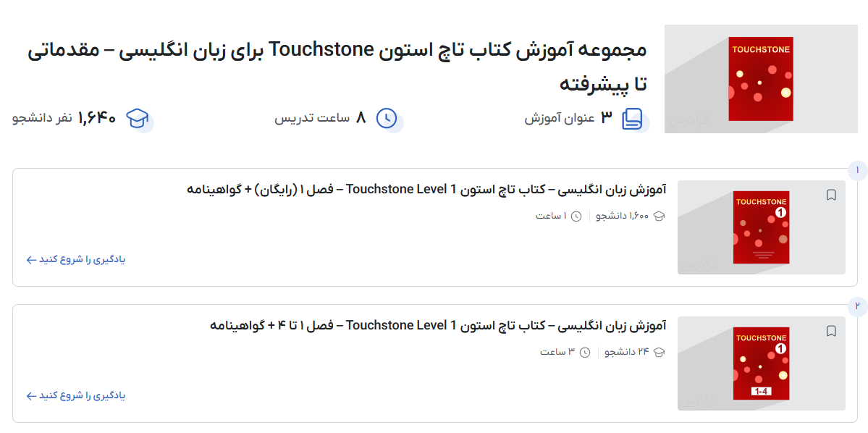868x433 pixels.
Task: Click the graduation cap icon beside "۱,۶۰۰ دانشجو"
Action: (657, 216)
